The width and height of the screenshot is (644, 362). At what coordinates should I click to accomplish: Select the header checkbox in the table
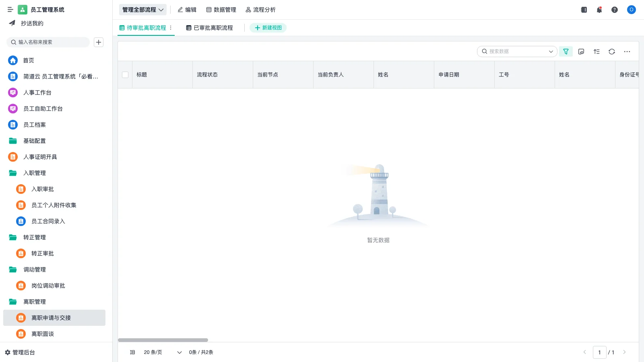[x=125, y=75]
